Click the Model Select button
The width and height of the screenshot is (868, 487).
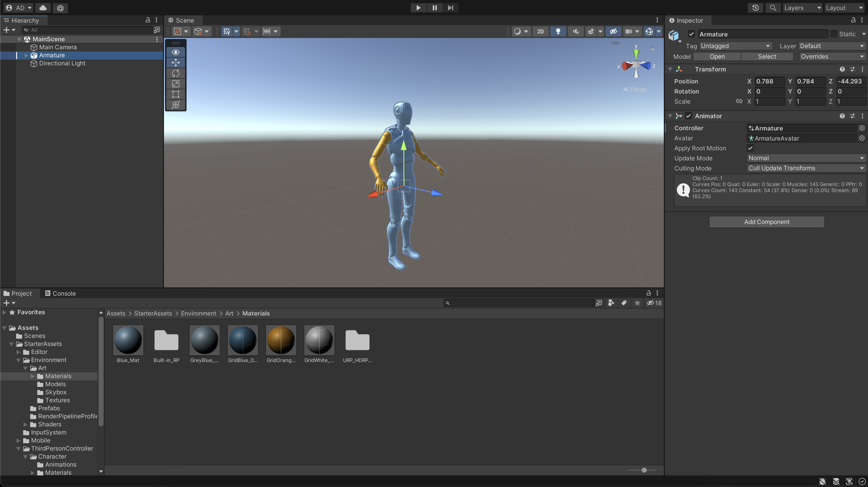tap(767, 57)
